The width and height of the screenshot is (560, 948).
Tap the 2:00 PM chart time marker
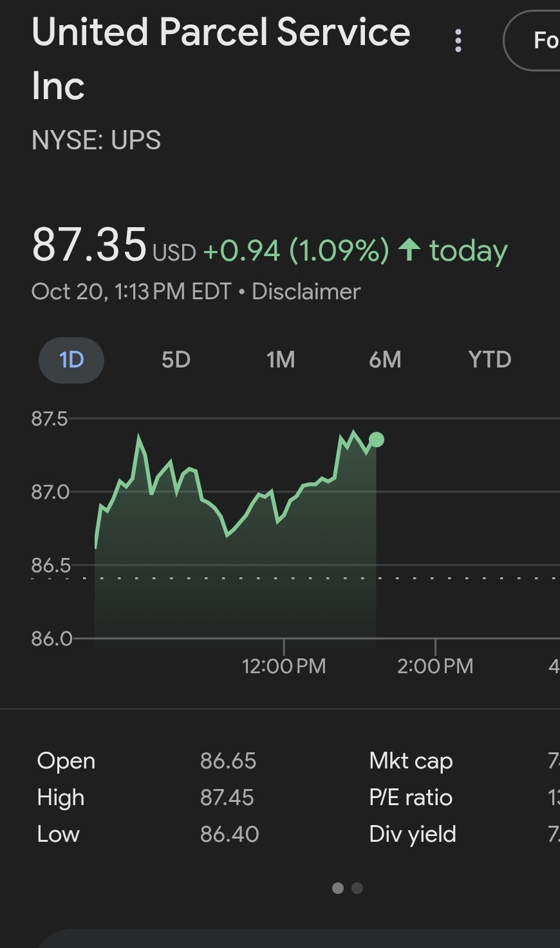pyautogui.click(x=435, y=665)
